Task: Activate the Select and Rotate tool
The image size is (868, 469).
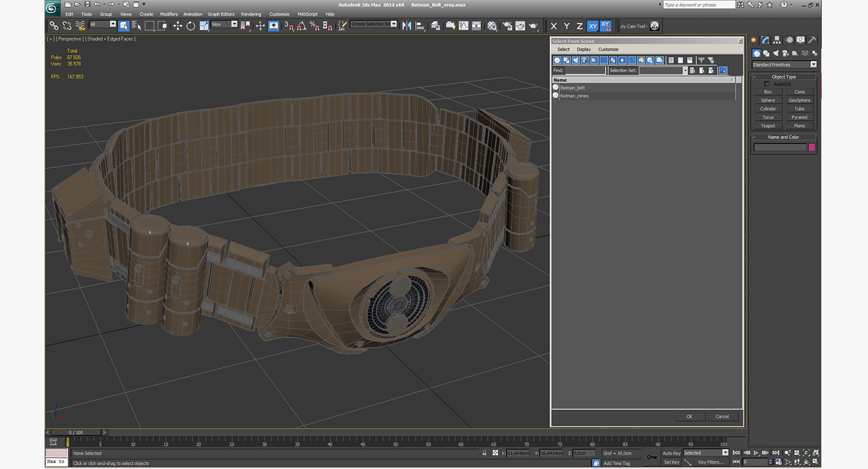Action: 191,26
